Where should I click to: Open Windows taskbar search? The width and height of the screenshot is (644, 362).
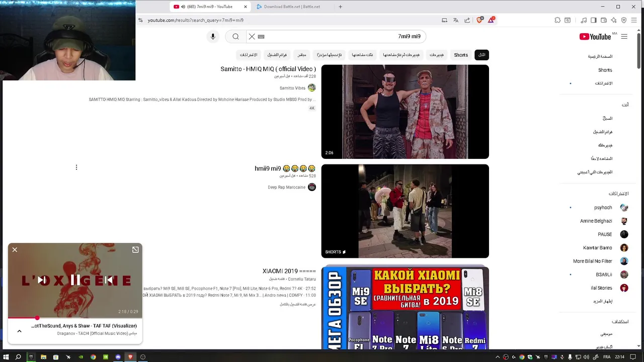tap(19, 357)
